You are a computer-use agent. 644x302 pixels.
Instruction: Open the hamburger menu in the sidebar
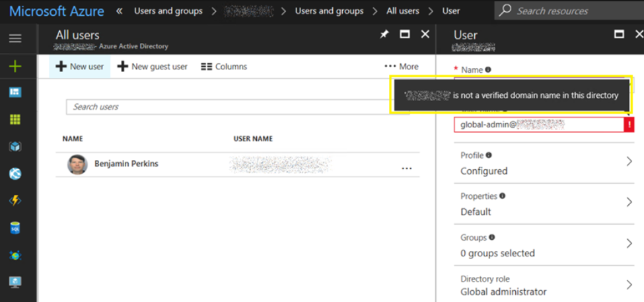[x=15, y=38]
